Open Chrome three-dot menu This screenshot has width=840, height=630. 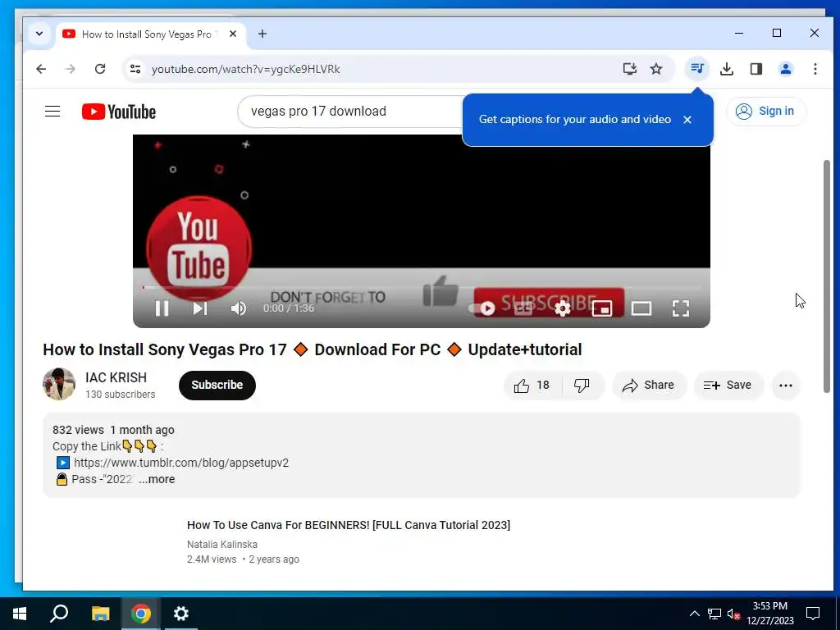[815, 69]
